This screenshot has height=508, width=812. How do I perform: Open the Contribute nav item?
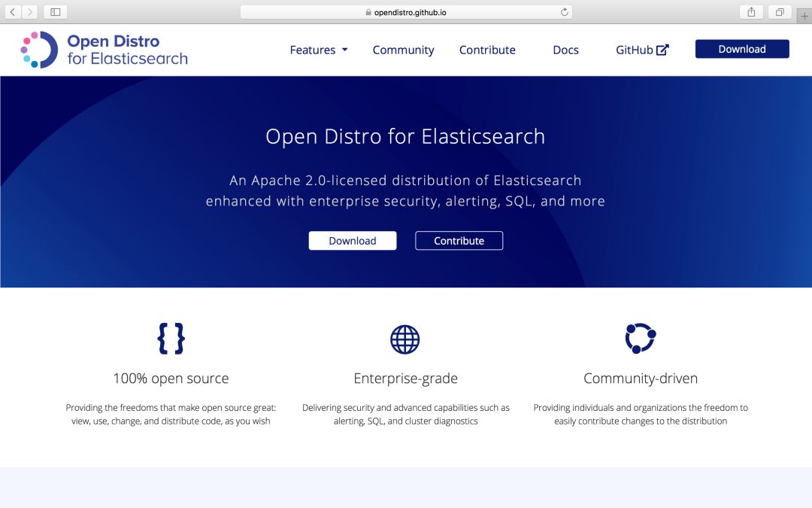click(x=487, y=50)
